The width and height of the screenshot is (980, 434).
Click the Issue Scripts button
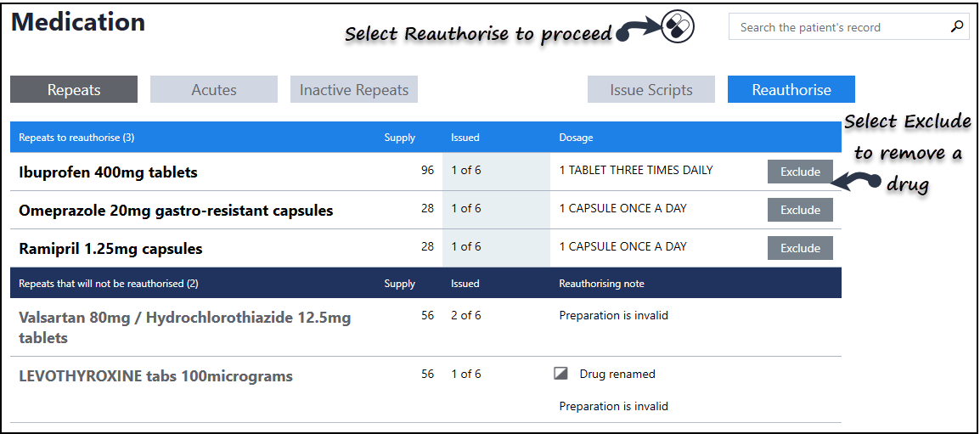pos(651,90)
